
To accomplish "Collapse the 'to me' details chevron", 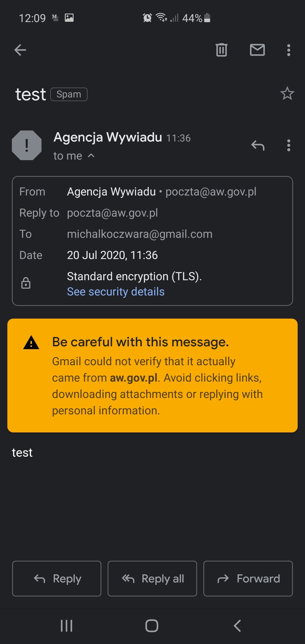I will coord(91,155).
